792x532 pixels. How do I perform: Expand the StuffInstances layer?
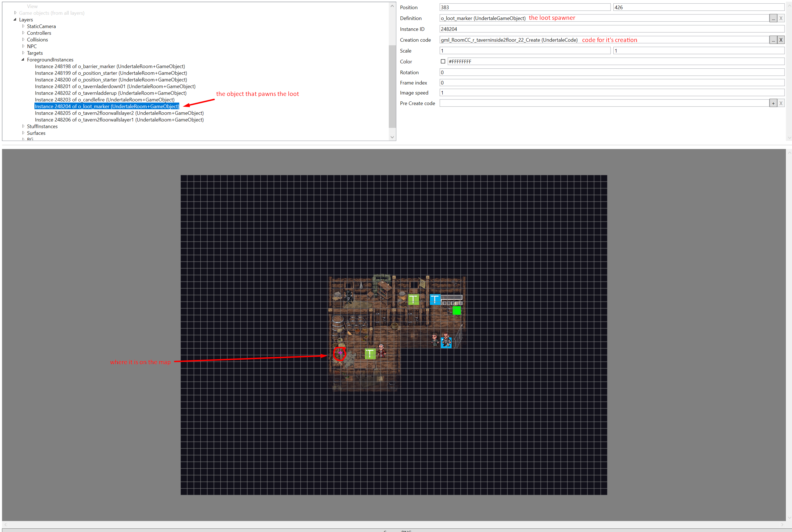[23, 126]
